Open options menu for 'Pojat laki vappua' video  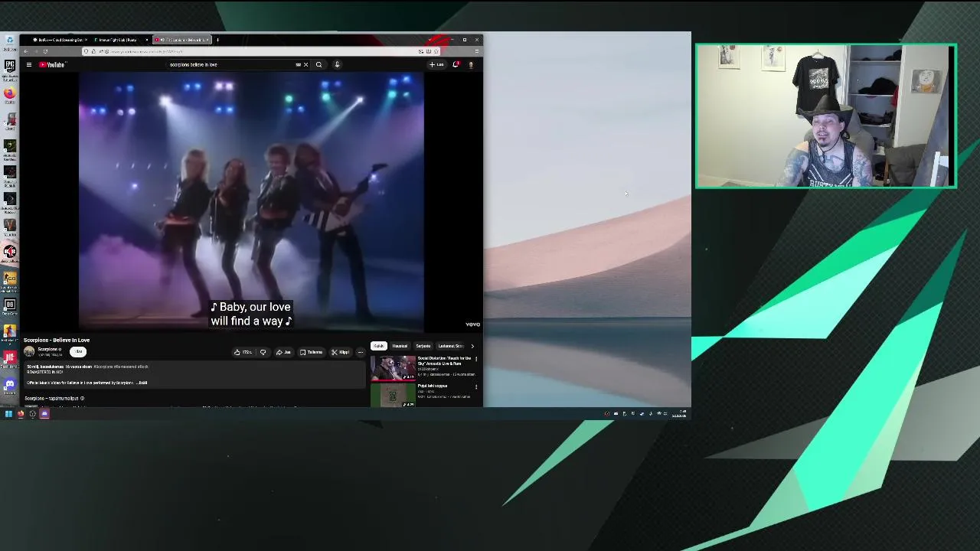tap(476, 386)
